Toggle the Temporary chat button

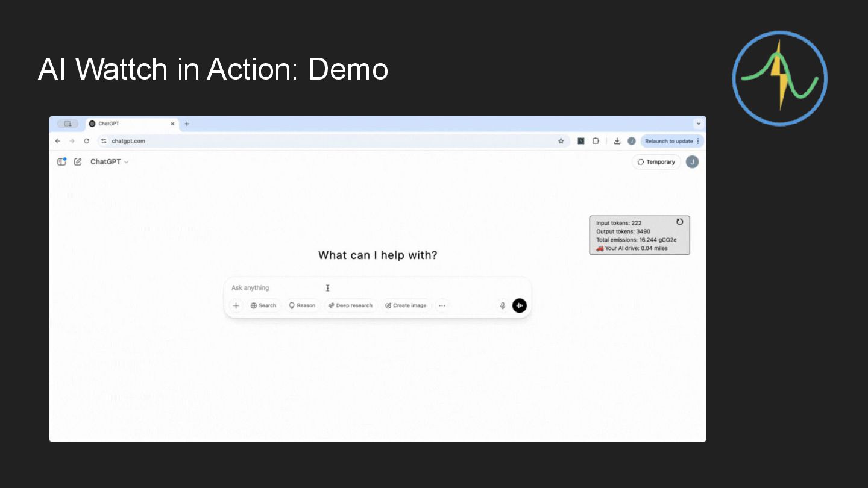(656, 162)
